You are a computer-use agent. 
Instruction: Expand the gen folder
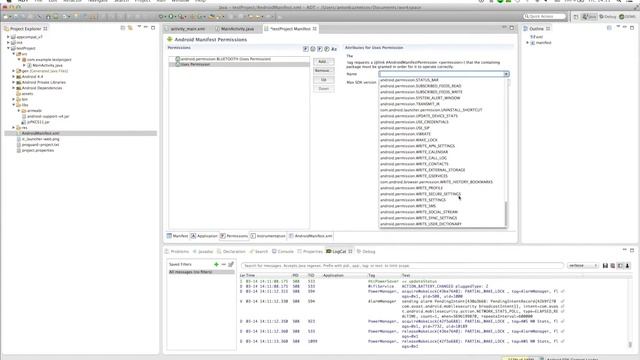click(x=13, y=71)
